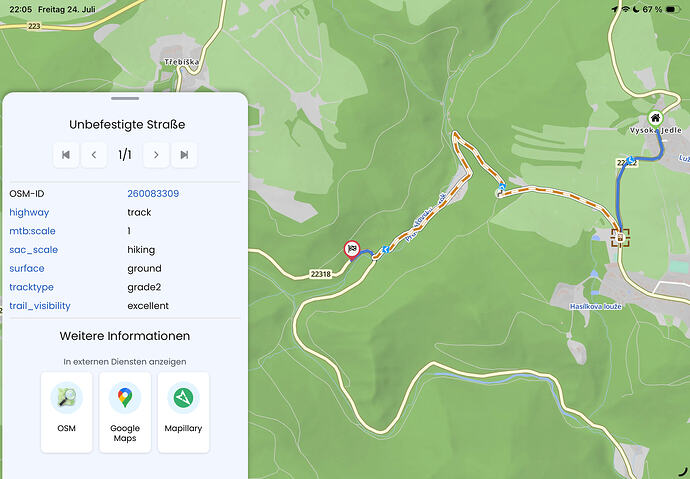The image size is (690, 479).
Task: Jump to first item in pager
Action: click(66, 155)
